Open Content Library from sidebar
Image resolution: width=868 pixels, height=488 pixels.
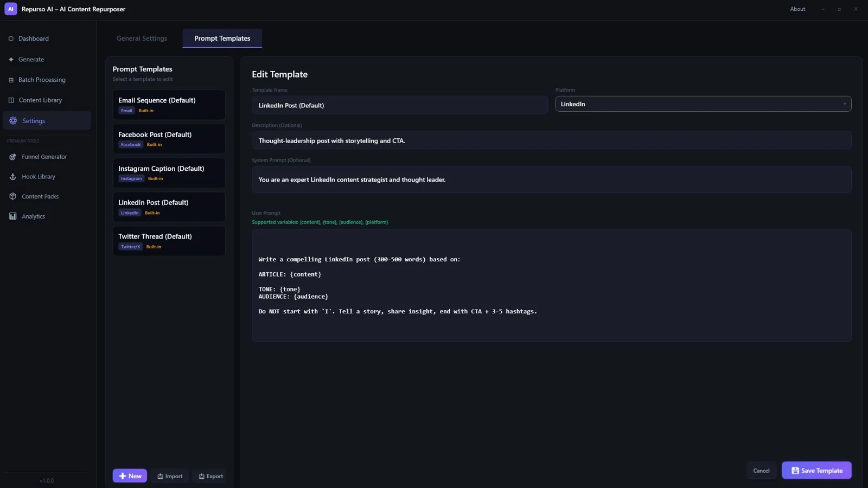tap(47, 100)
